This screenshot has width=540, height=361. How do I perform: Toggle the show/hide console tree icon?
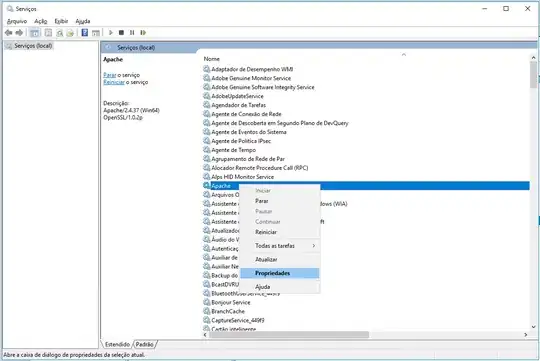(34, 33)
